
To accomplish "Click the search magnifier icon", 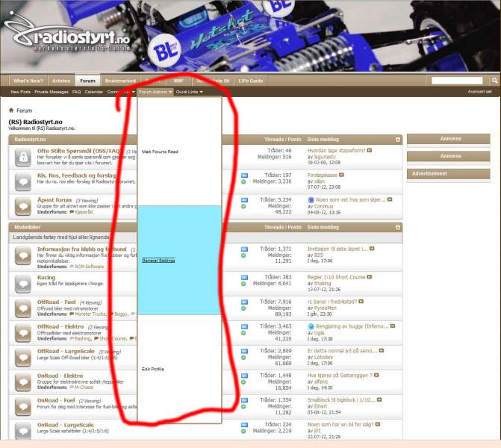I will coord(494,81).
